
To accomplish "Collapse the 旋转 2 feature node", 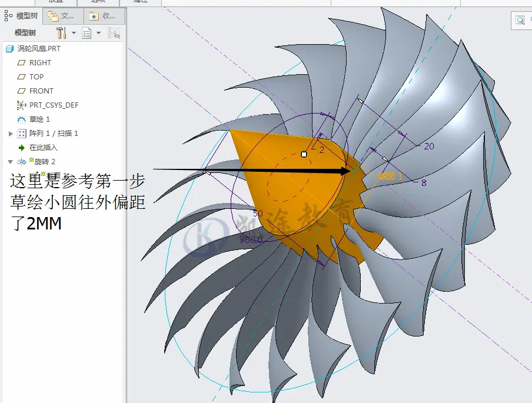I will click(x=10, y=162).
